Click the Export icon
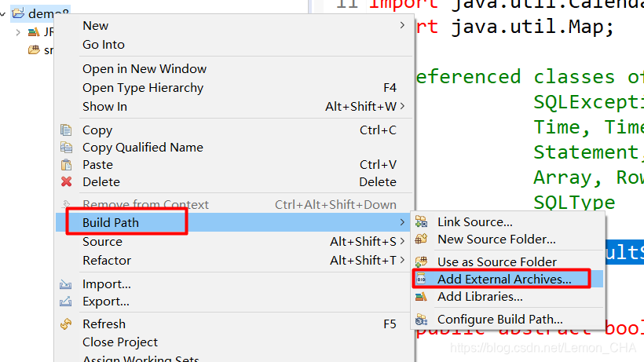 coord(66,302)
